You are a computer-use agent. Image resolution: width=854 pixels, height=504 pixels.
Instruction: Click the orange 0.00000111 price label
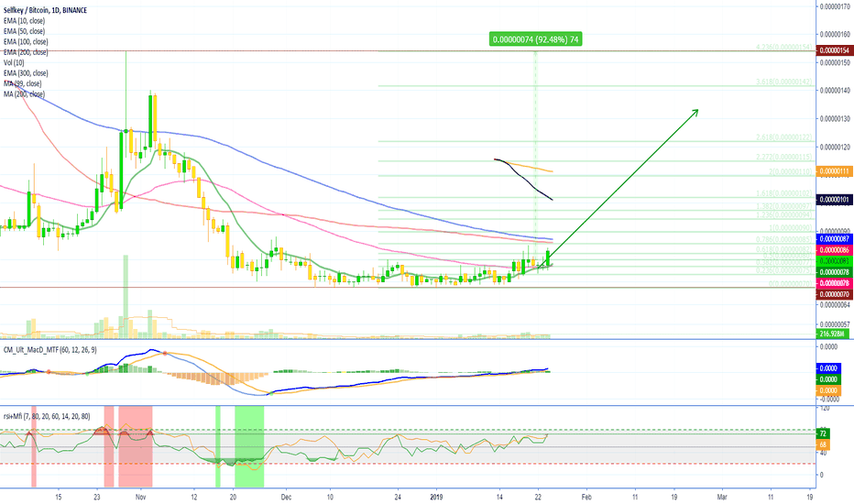point(835,171)
